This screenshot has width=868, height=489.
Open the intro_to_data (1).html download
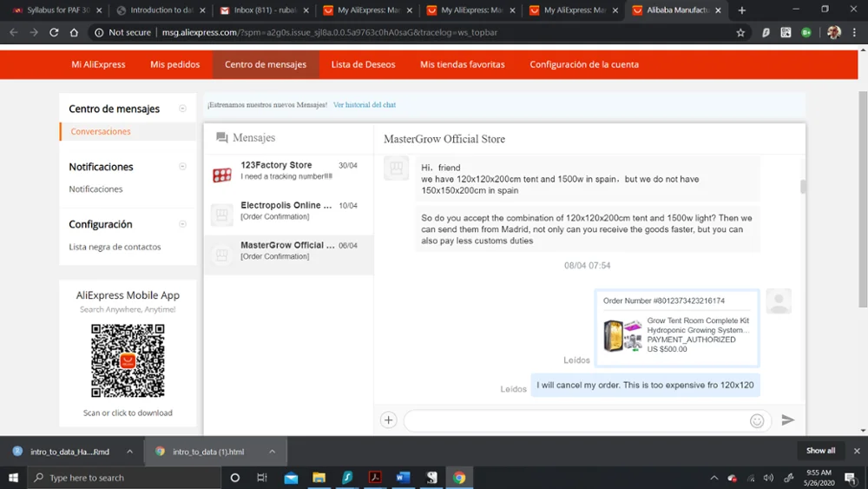[x=208, y=452]
